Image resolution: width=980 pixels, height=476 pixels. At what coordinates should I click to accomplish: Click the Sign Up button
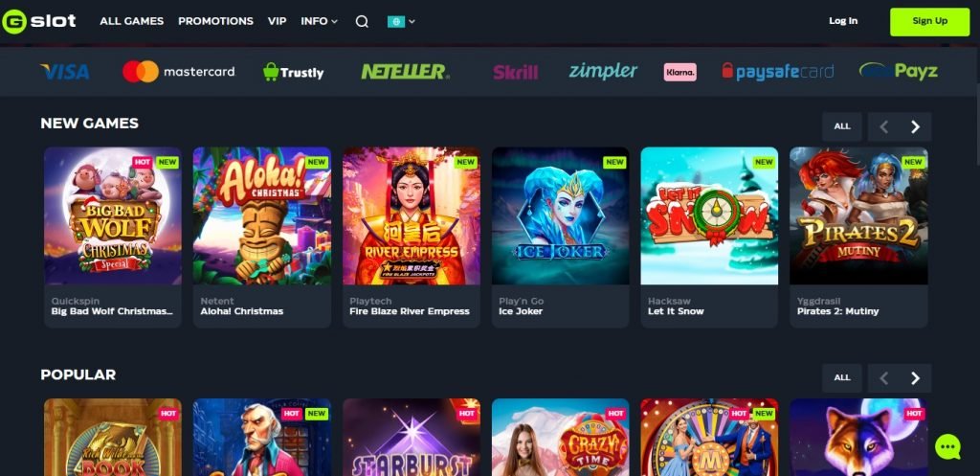click(x=930, y=21)
